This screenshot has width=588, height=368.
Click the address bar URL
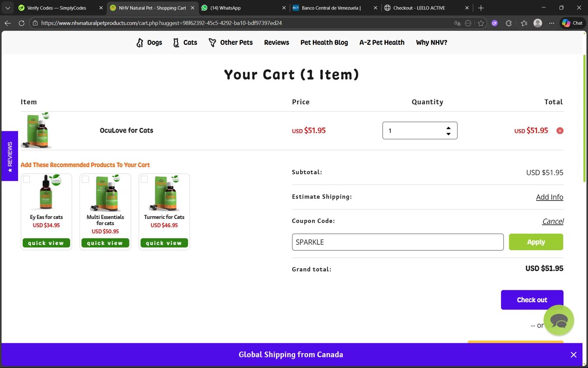tap(162, 23)
